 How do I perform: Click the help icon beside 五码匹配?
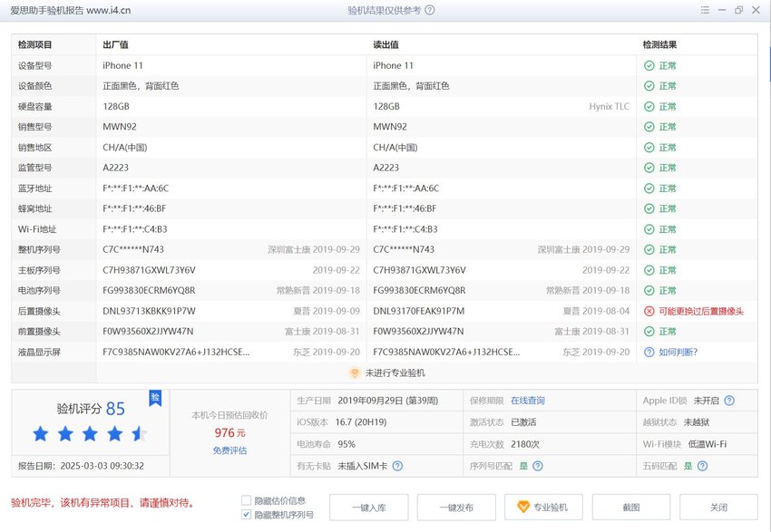(703, 466)
